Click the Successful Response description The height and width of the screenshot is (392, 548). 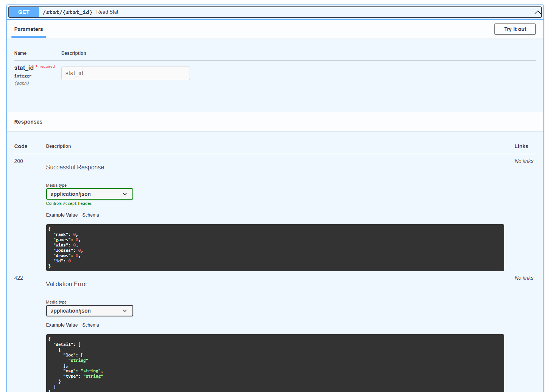[75, 167]
